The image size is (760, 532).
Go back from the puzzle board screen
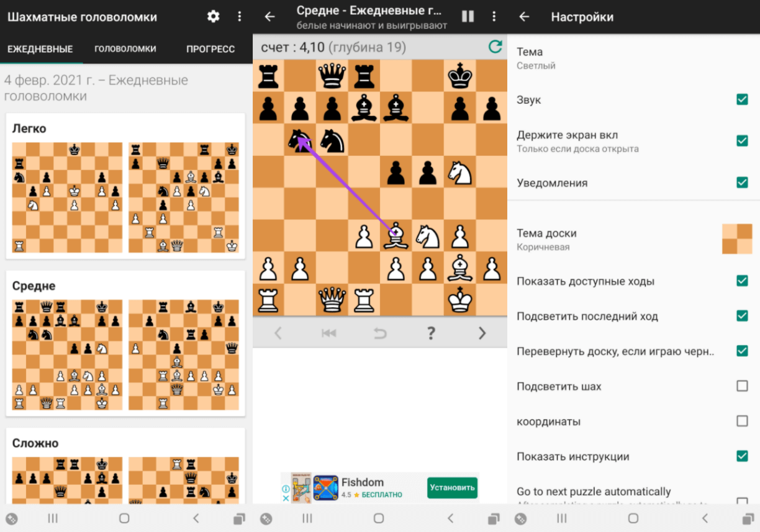point(269,17)
